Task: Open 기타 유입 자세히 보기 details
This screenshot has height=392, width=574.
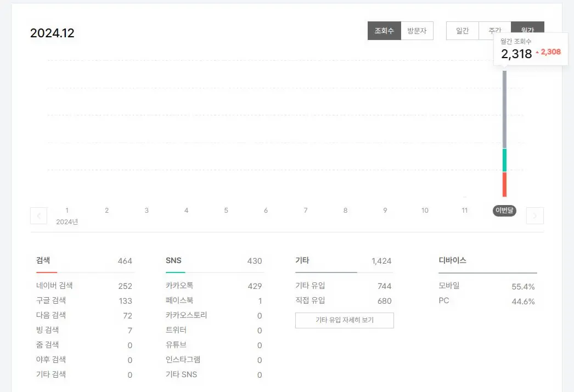Action: click(345, 320)
